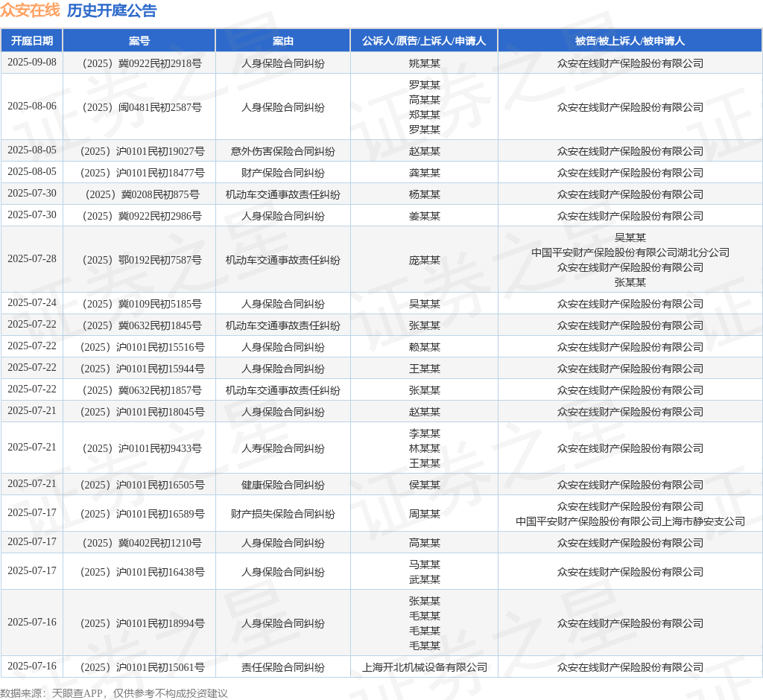Screen dimensions: 763x700
Task: Click the 案由 column header
Action: pyautogui.click(x=282, y=41)
